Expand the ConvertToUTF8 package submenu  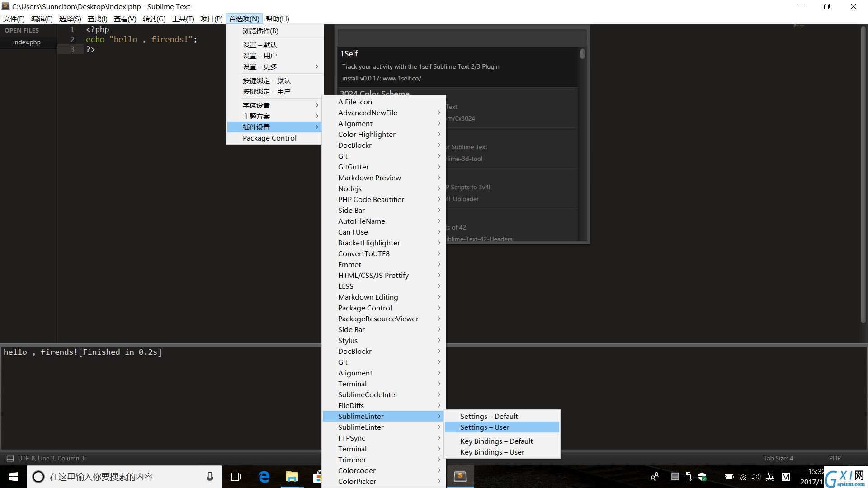tap(384, 253)
